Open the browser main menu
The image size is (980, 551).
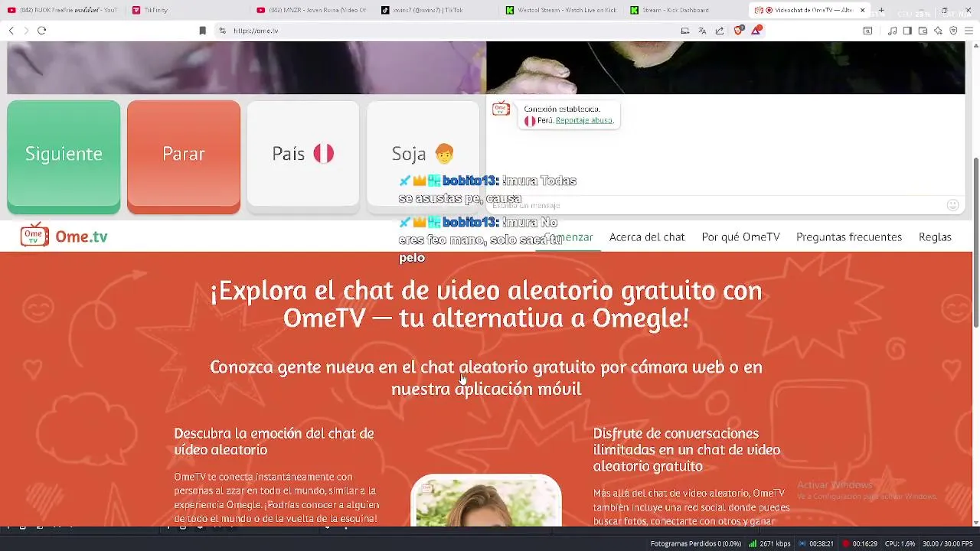(x=969, y=31)
